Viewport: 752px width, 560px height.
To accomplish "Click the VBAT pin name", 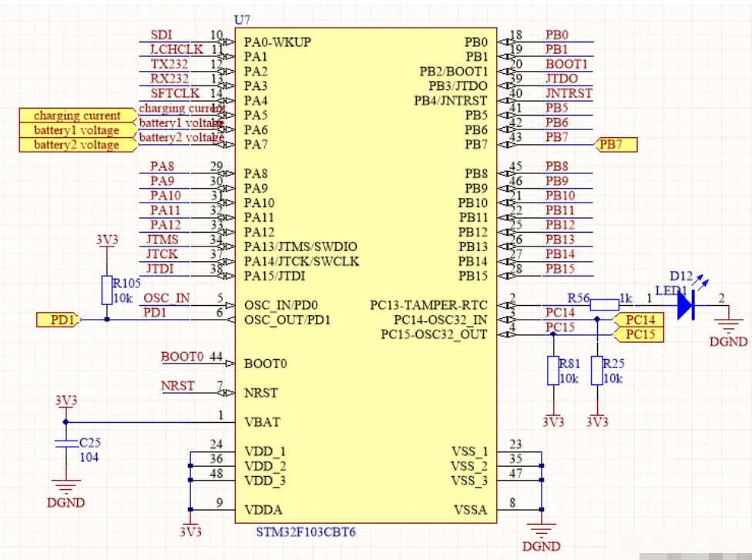I will (262, 422).
